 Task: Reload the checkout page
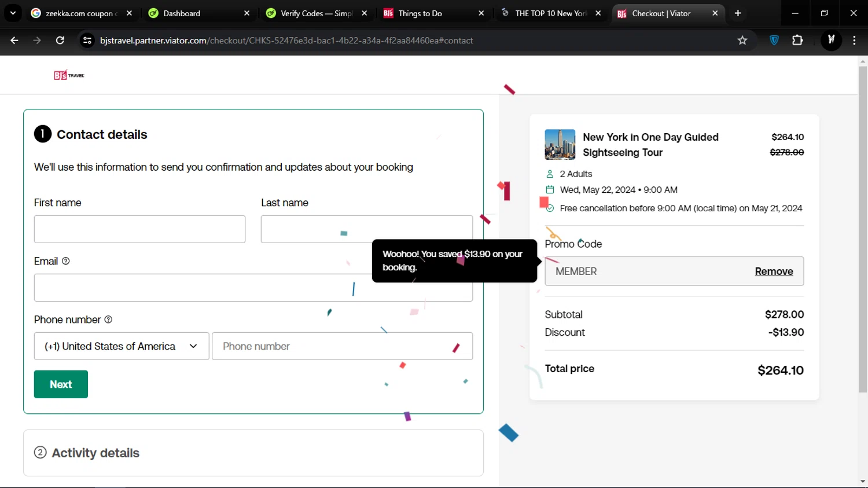(x=60, y=41)
